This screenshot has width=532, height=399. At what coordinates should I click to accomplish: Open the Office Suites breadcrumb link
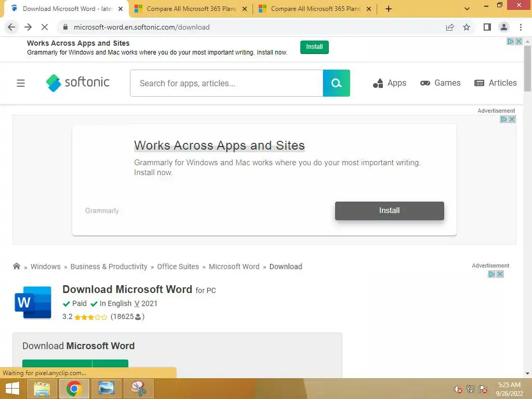[x=178, y=267]
